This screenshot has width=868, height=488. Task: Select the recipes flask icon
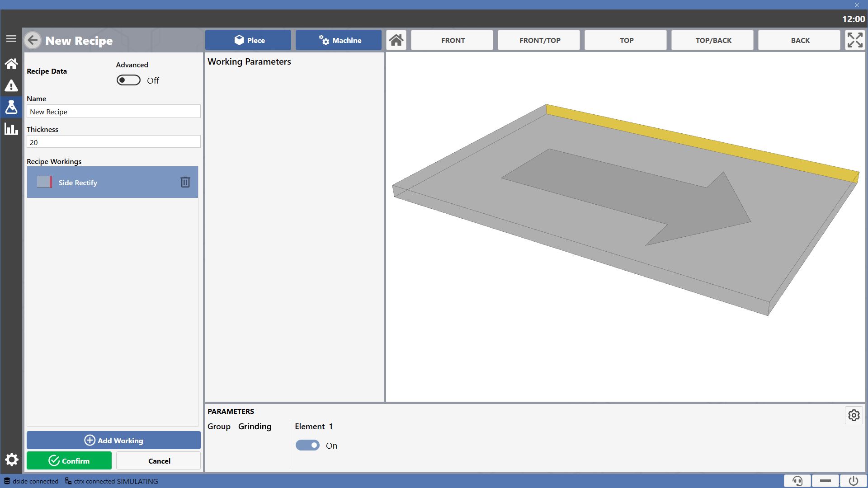click(11, 107)
